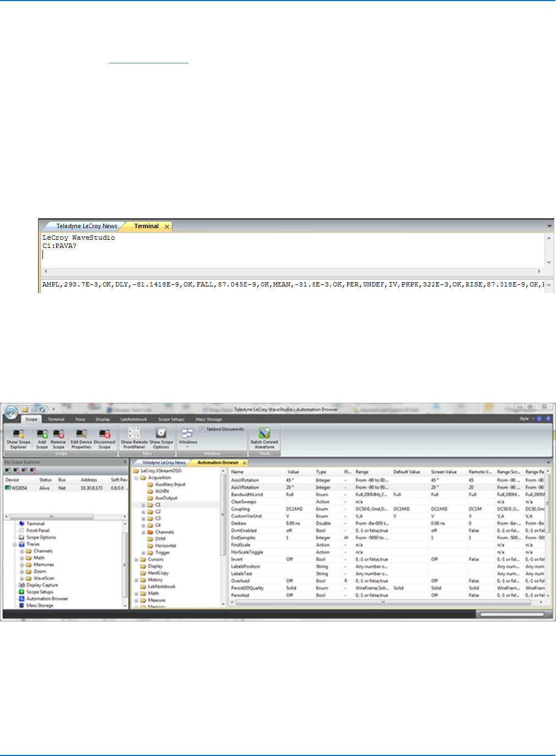The image size is (556, 756).
Task: Click the Name column header
Action: tap(257, 472)
